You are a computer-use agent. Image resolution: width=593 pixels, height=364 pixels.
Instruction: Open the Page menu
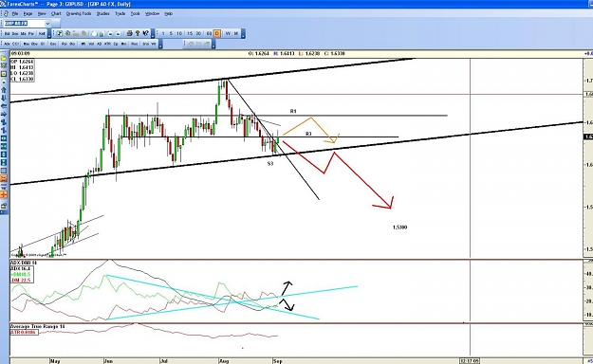(x=28, y=13)
